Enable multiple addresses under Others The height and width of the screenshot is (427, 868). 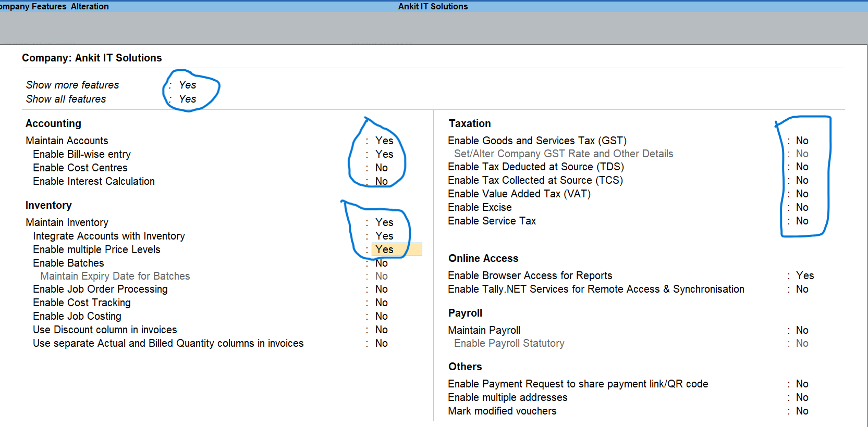tap(802, 397)
